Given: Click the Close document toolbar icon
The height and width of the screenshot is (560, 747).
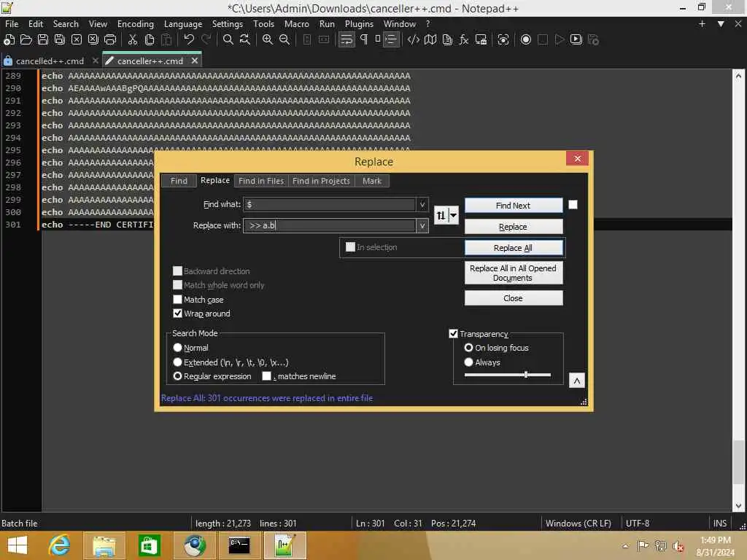Looking at the screenshot, I should pos(76,39).
